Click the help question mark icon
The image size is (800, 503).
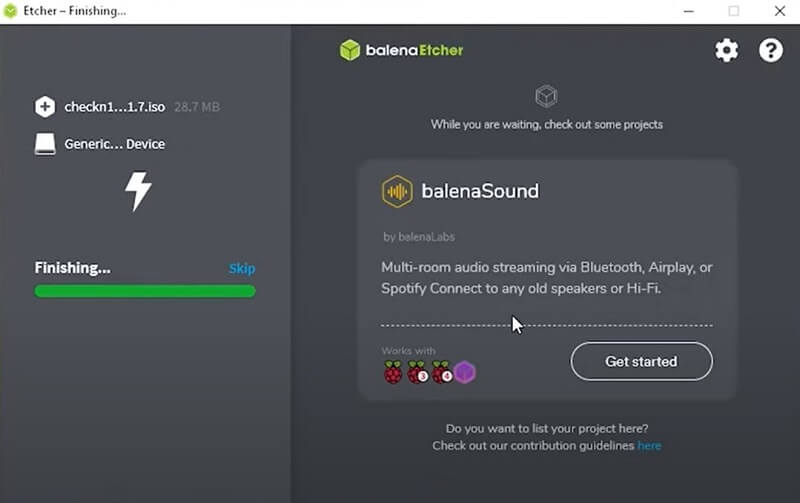click(771, 51)
